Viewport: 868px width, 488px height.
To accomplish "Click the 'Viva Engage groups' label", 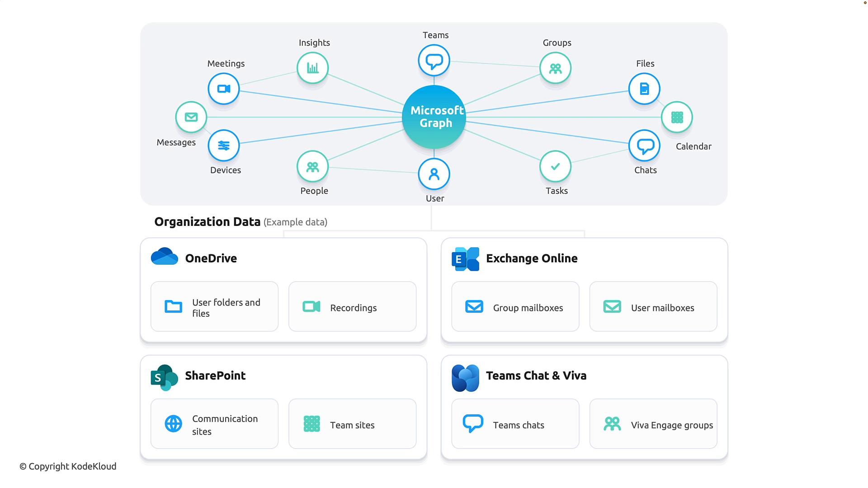I will click(672, 425).
